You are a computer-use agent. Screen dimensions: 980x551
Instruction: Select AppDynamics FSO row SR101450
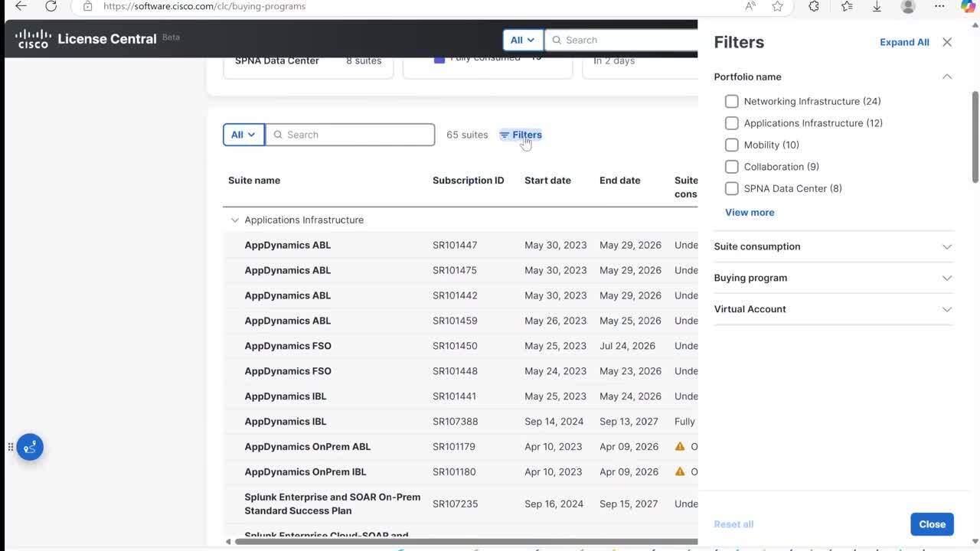[x=460, y=346]
